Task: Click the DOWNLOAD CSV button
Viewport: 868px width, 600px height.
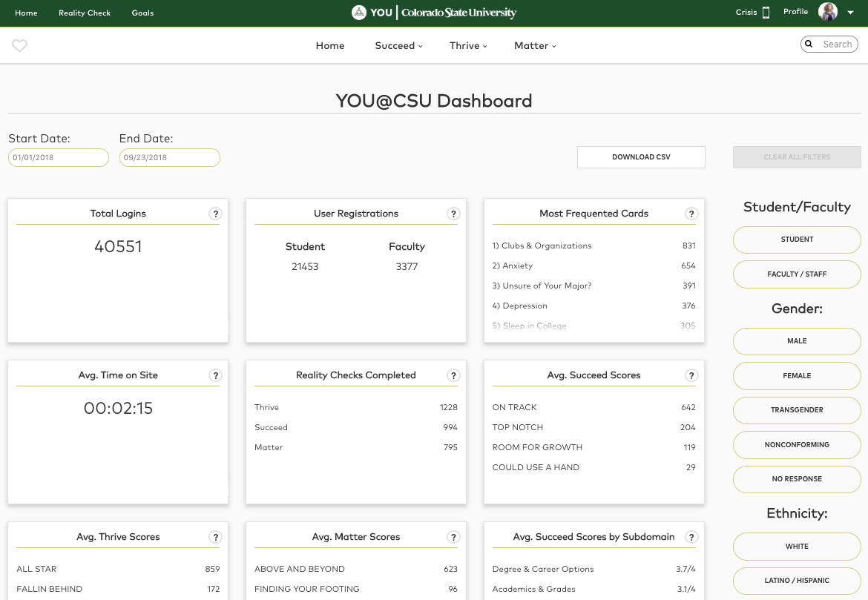Action: click(641, 157)
